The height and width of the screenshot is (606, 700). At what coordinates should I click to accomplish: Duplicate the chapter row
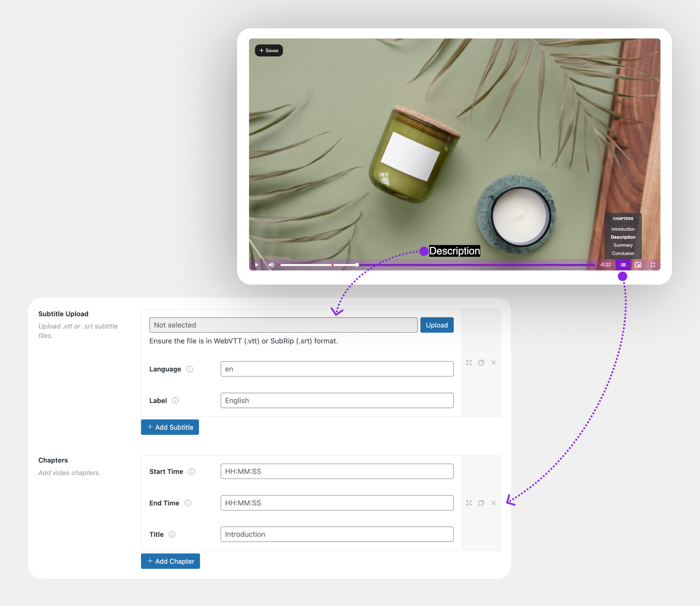481,503
